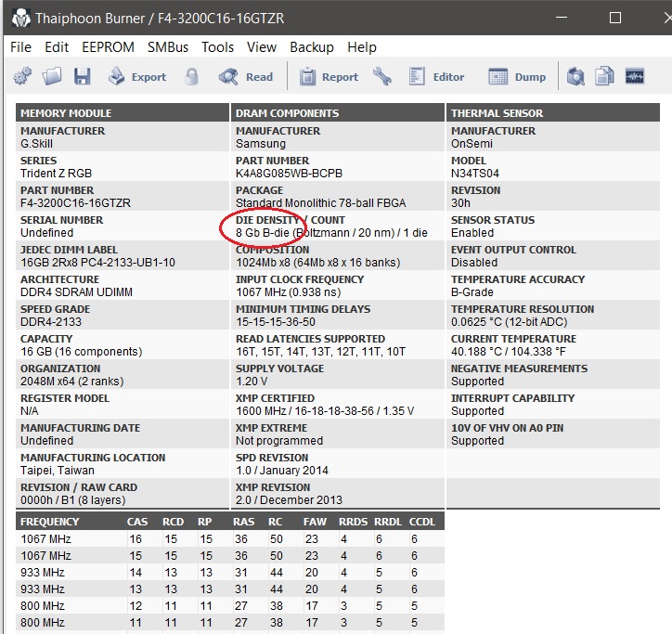Open the File menu
This screenshot has height=634, width=672.
point(20,46)
